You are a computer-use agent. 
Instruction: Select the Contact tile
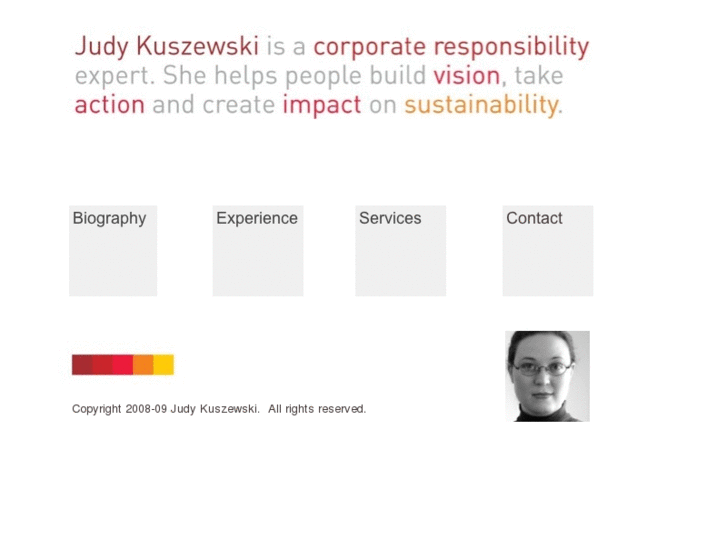click(x=547, y=250)
